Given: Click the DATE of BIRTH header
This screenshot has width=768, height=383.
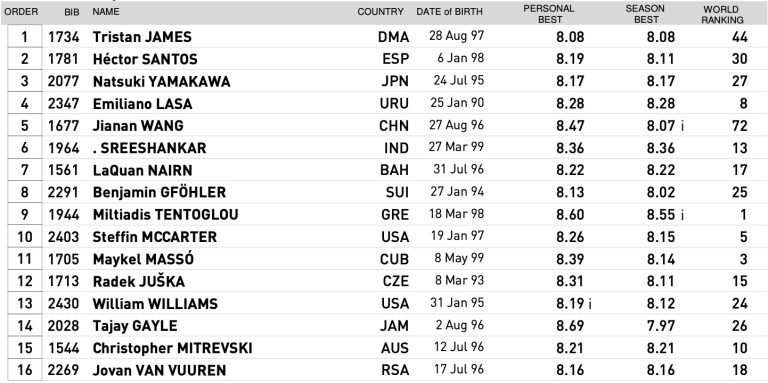Looking at the screenshot, I should point(450,12).
